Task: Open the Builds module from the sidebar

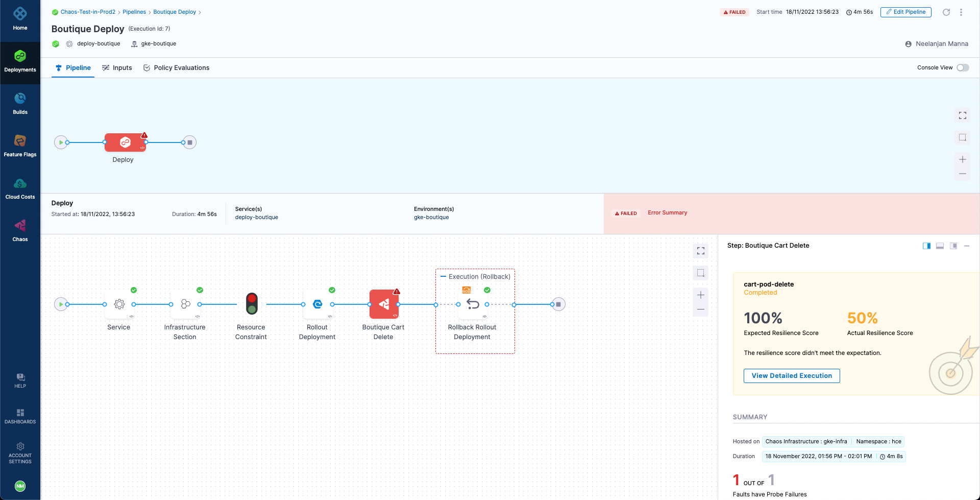Action: tap(20, 103)
